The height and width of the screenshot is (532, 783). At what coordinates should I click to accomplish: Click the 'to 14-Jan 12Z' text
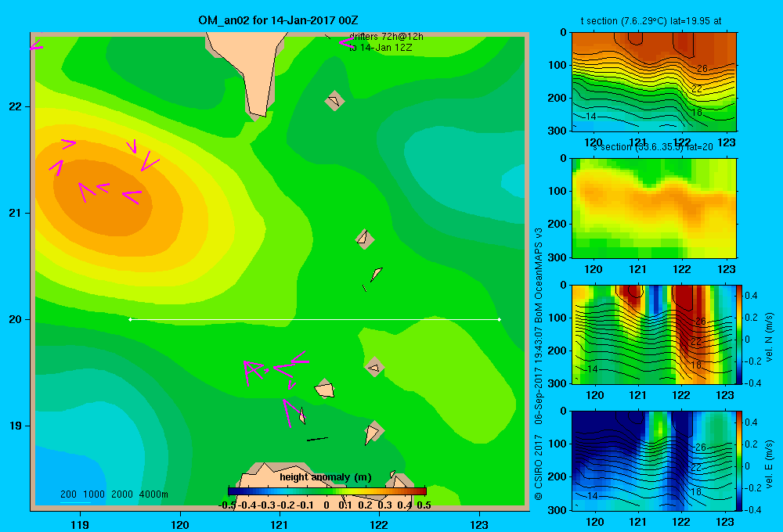(381, 48)
